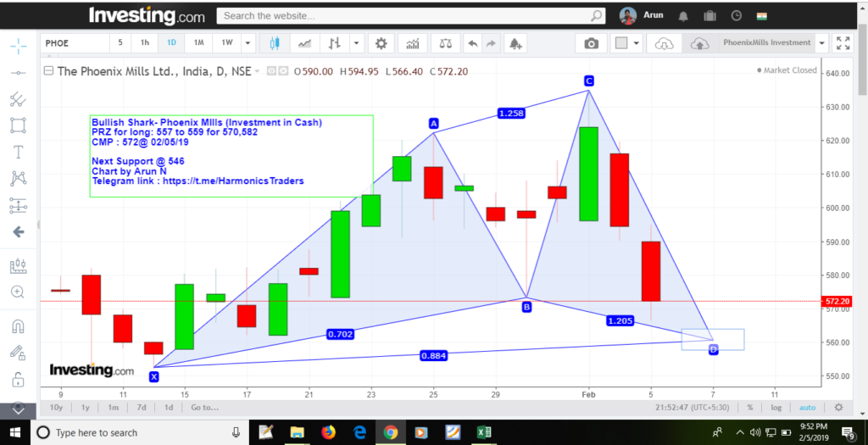Click the create alert bell-plus icon
The width and height of the screenshot is (868, 445).
[515, 43]
